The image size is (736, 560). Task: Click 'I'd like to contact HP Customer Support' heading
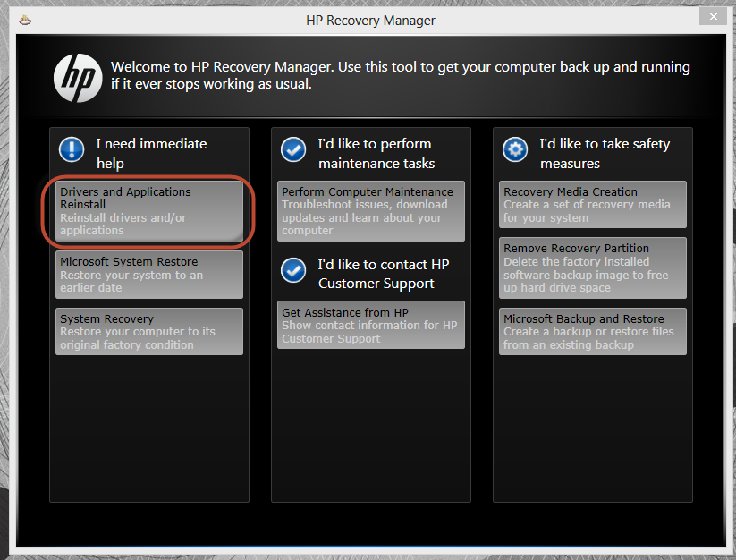tap(383, 274)
